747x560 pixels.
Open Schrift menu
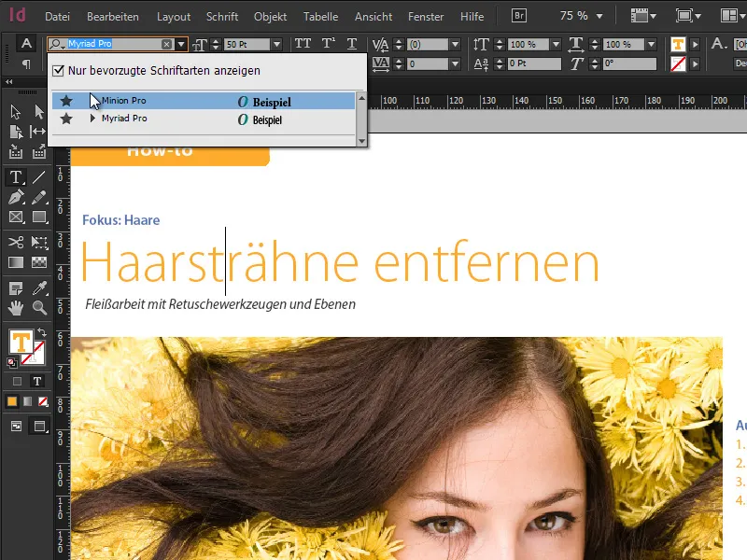point(222,17)
